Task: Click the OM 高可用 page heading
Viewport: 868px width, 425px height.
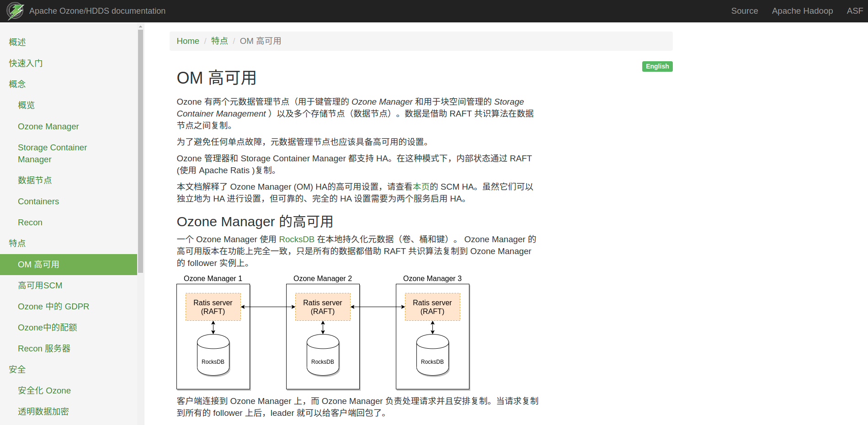Action: 217,78
